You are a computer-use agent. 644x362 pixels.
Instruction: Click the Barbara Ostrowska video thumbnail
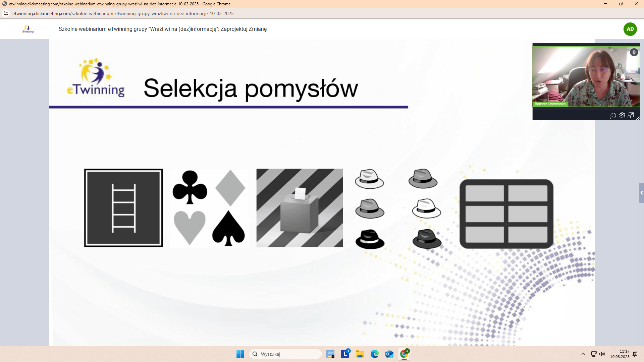[586, 76]
